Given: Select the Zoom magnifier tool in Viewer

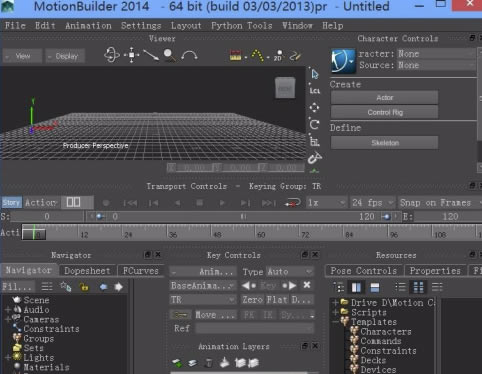Looking at the screenshot, I should (170, 55).
